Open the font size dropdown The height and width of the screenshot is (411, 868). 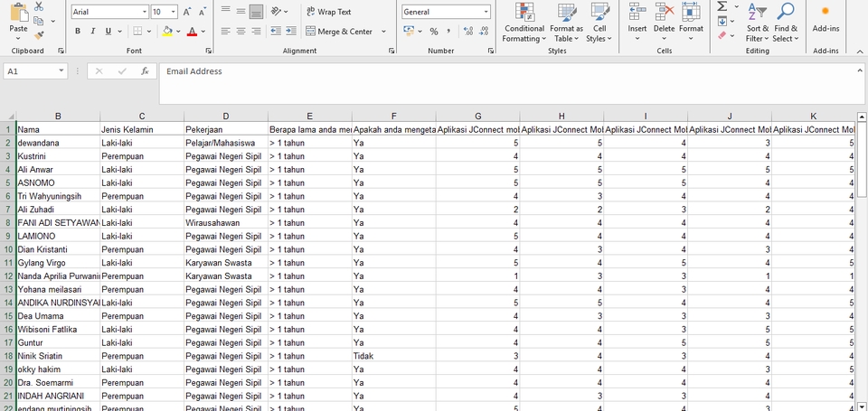(x=174, y=12)
